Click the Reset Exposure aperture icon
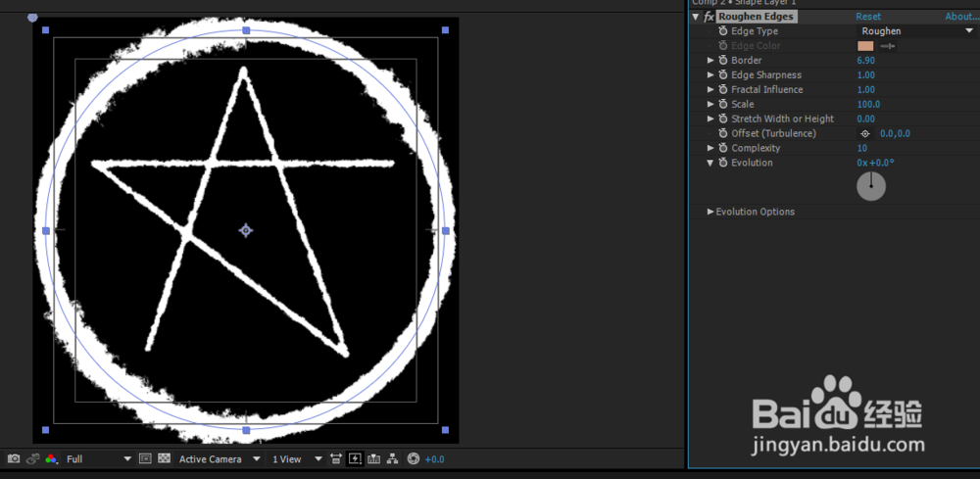Image resolution: width=980 pixels, height=479 pixels. 414,459
